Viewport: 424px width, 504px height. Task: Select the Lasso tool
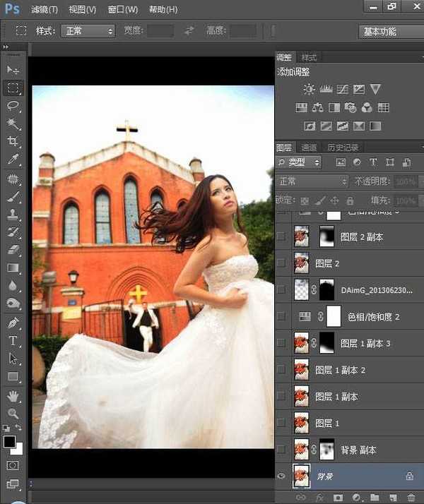click(13, 106)
